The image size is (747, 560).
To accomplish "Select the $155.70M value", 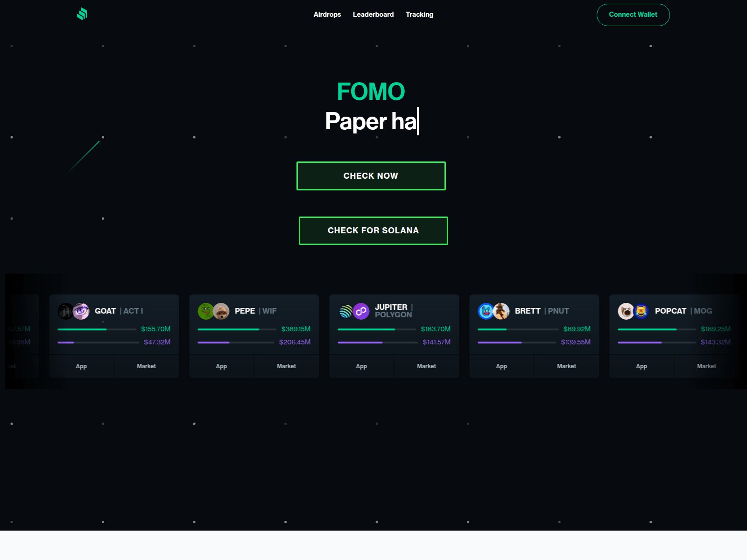I will [x=156, y=329].
